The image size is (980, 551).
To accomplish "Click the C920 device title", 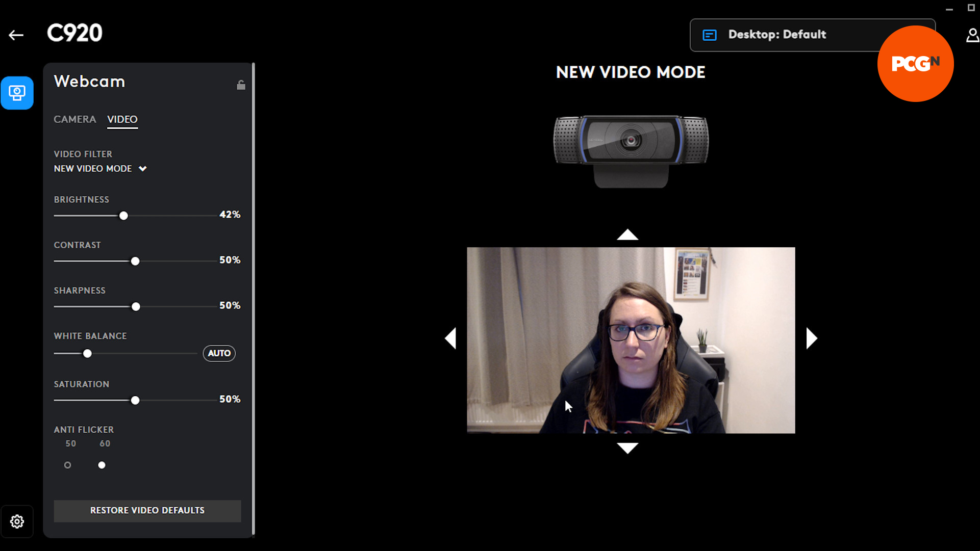I will click(74, 33).
